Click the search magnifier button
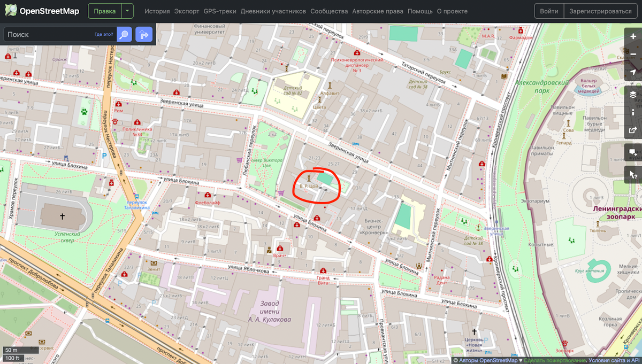Image resolution: width=642 pixels, height=364 pixels. point(124,35)
